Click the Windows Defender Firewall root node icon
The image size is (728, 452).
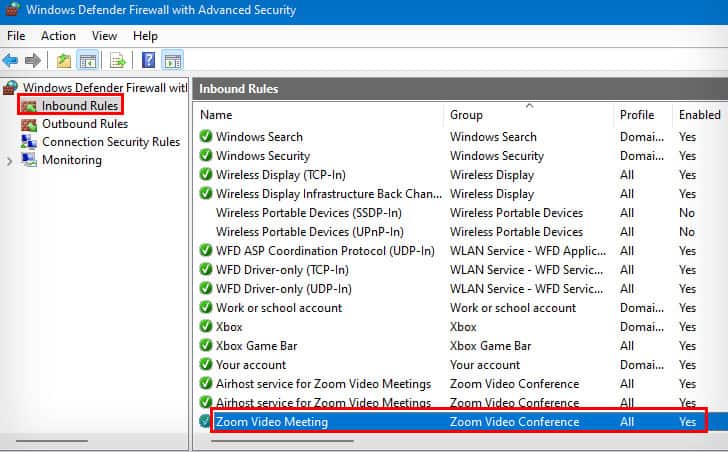tap(11, 88)
